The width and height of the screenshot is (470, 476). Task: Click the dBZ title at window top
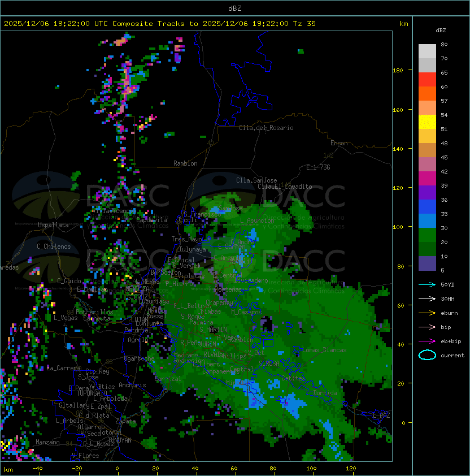click(235, 8)
